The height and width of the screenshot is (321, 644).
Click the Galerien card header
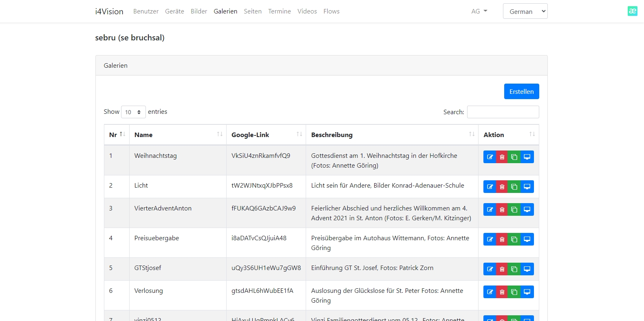point(321,65)
